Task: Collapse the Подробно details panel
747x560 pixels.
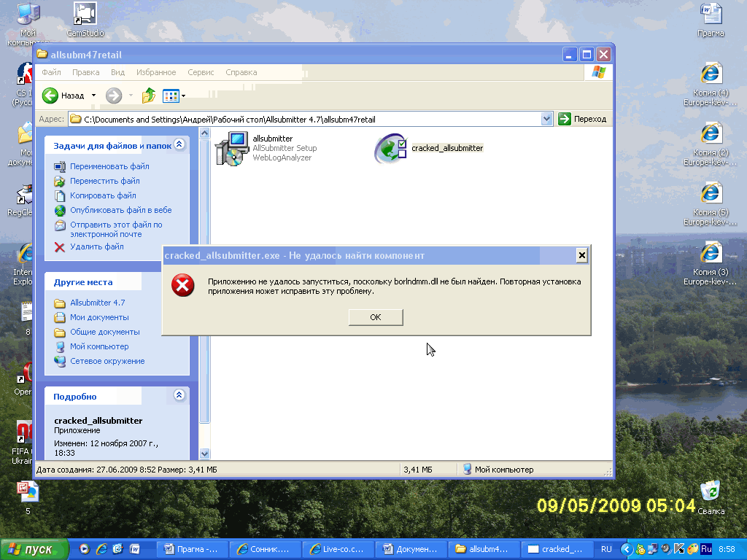Action: (x=179, y=396)
